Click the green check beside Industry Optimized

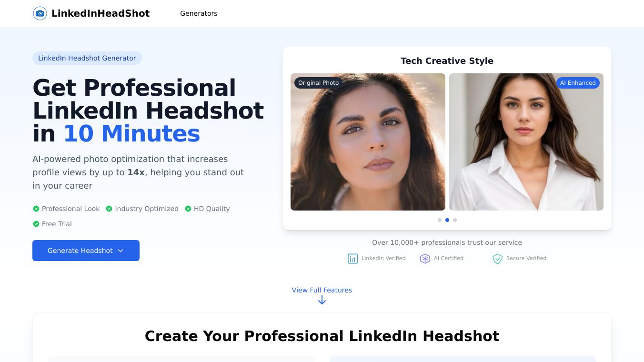(109, 209)
